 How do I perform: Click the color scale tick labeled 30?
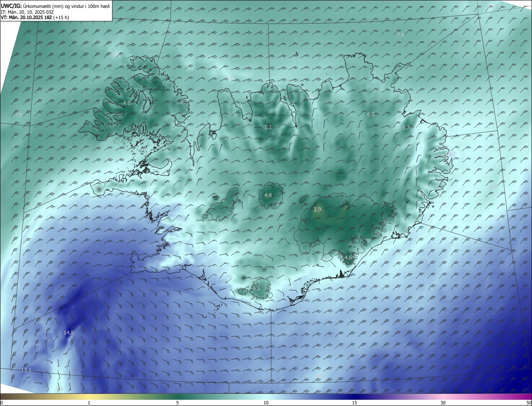coord(443,403)
